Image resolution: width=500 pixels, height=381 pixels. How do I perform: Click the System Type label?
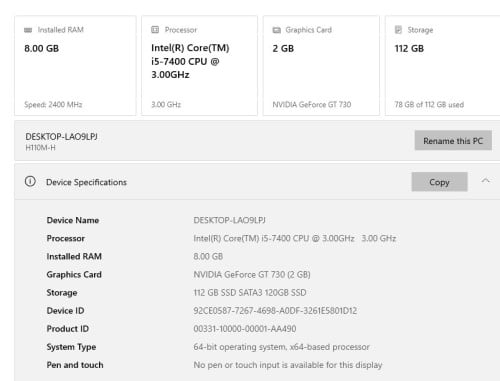[x=71, y=347]
